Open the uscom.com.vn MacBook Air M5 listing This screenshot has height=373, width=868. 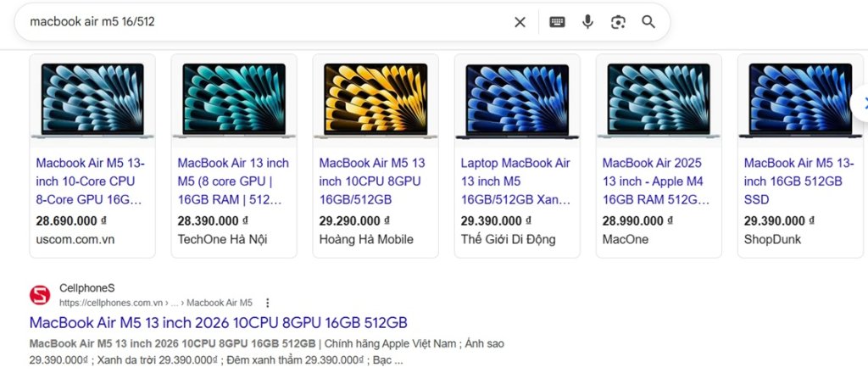click(x=90, y=181)
